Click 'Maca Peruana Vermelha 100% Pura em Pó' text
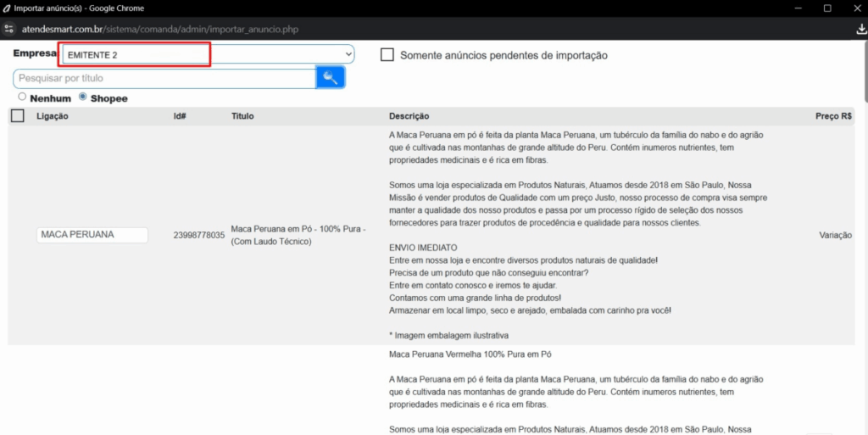This screenshot has width=868, height=435. (470, 354)
